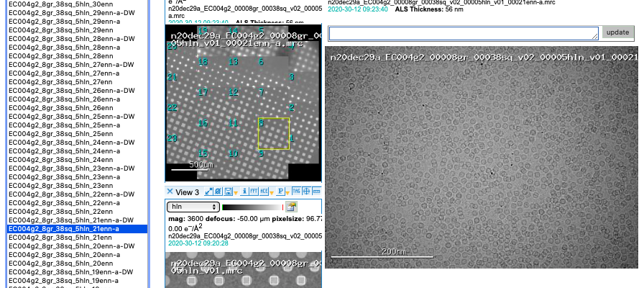Image resolution: width=644 pixels, height=288 pixels.
Task: Select EC004g2_8gr_38sq_5hln_28enn
Action: pyautogui.click(x=77, y=56)
